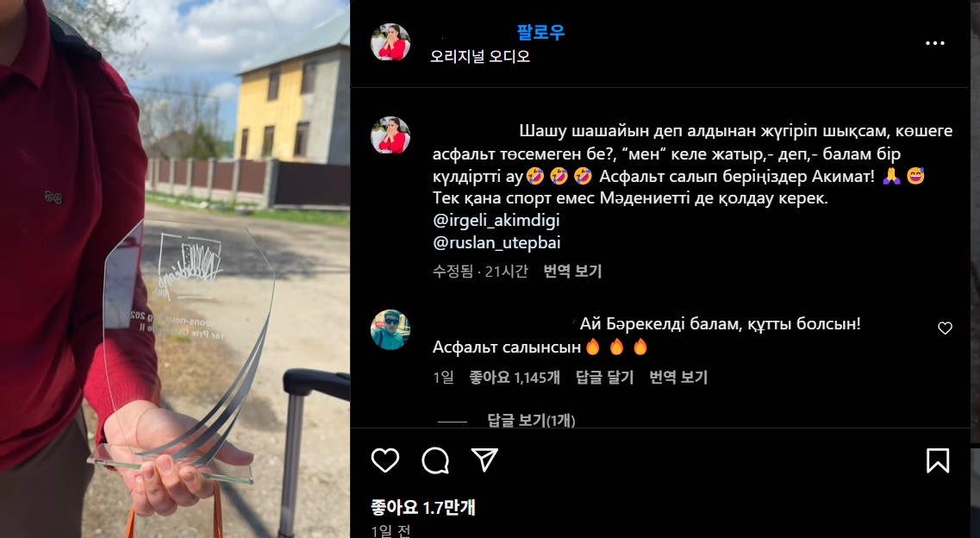Open the @ruslan_utepbai mention
Viewport: 980px width, 538px height.
point(496,242)
